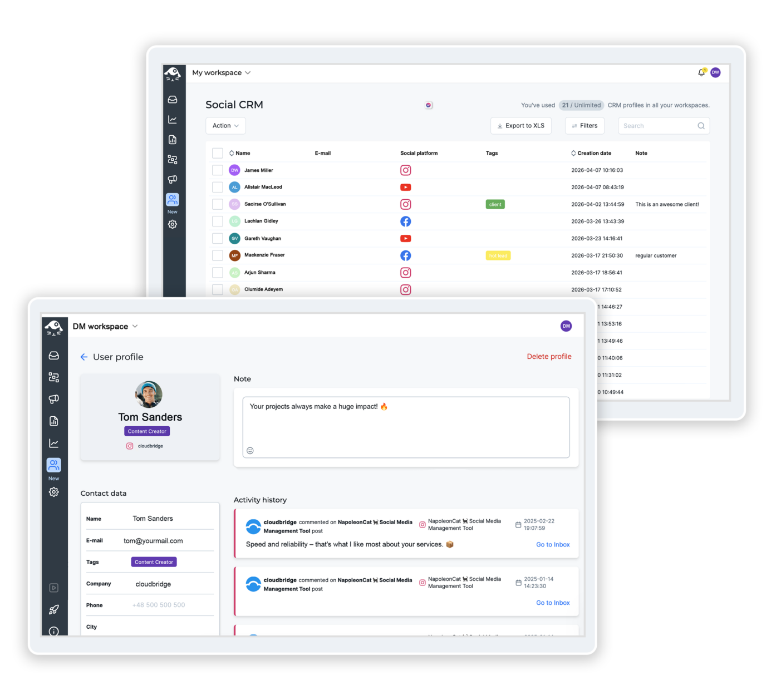Open reports icon in My workspace sidebar
Screen dimensions: 781x700
[x=173, y=140]
